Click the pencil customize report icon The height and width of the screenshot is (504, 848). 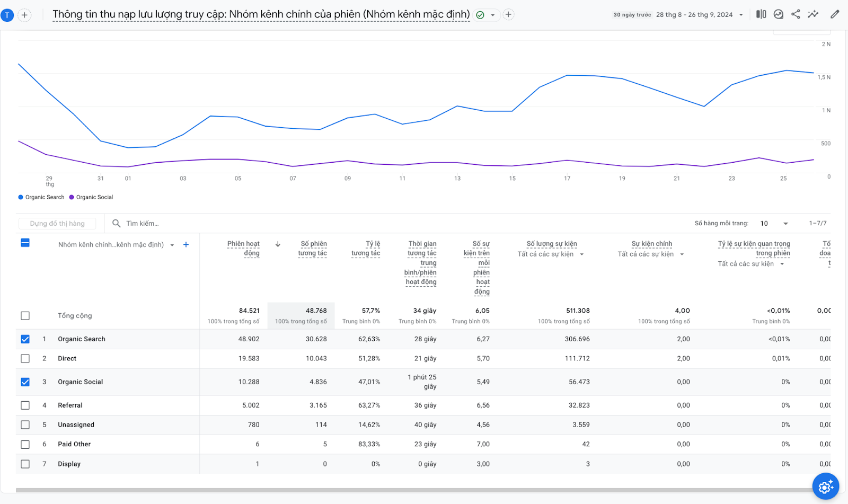click(835, 14)
